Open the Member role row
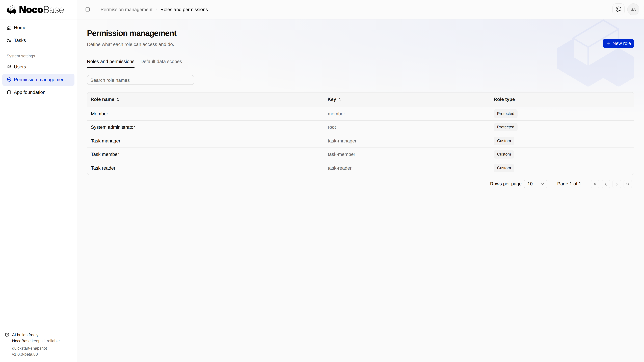 tap(360, 114)
